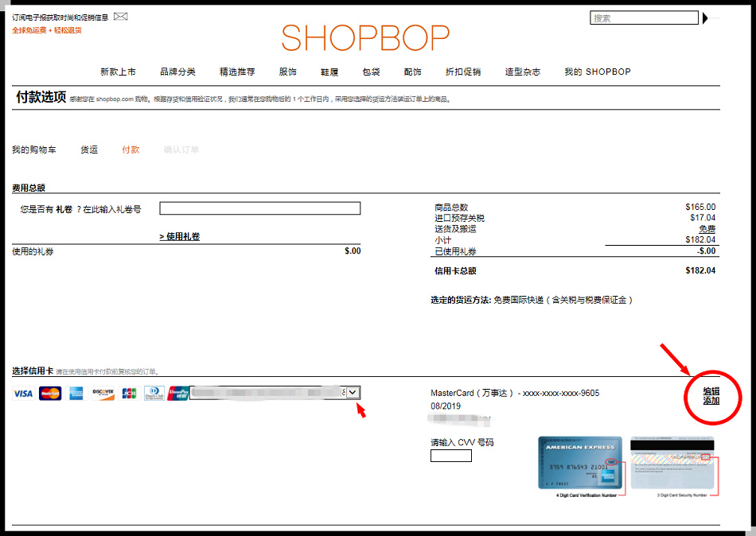Click the email newsletter envelope icon
756x536 pixels.
tap(120, 17)
